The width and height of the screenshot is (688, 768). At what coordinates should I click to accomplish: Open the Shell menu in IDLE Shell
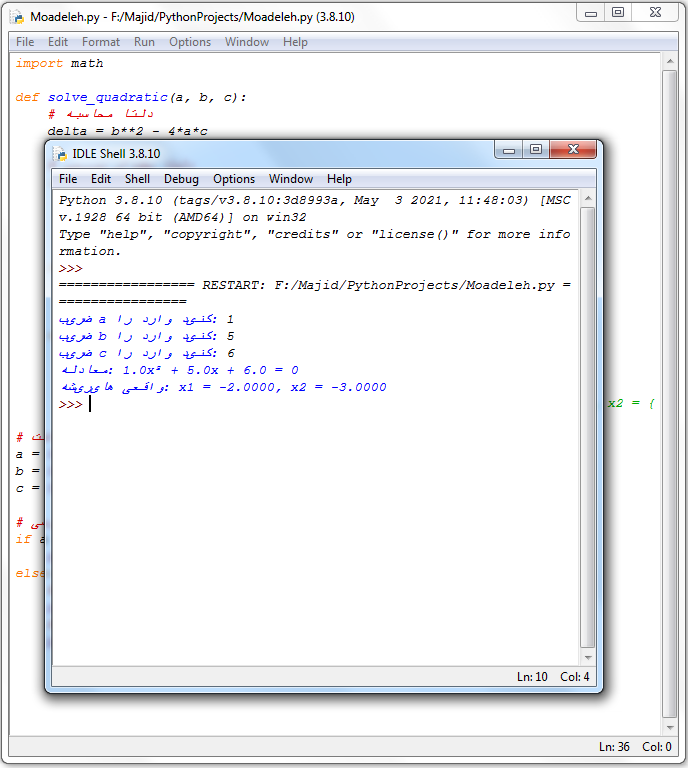[x=137, y=179]
